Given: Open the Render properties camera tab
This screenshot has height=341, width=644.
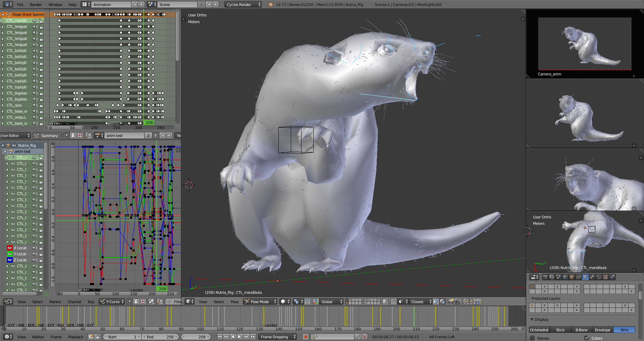Looking at the screenshot, I should (x=545, y=277).
